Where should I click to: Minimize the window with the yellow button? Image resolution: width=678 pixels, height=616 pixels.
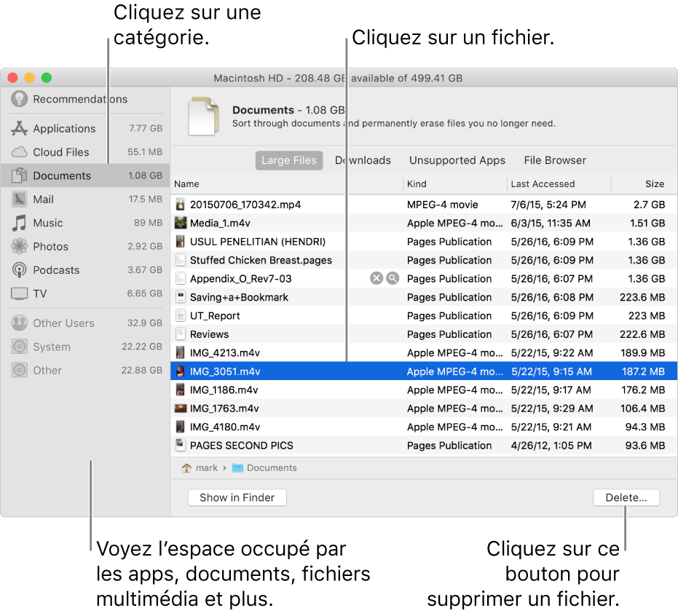point(29,78)
